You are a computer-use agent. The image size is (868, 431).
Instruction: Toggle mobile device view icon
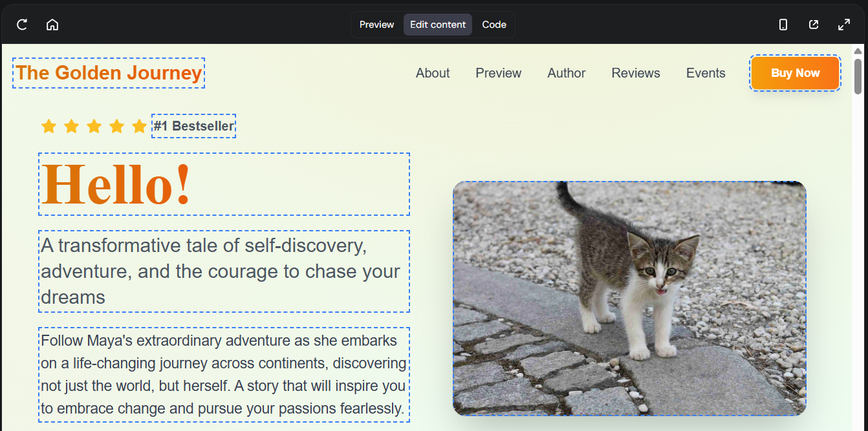pyautogui.click(x=783, y=25)
